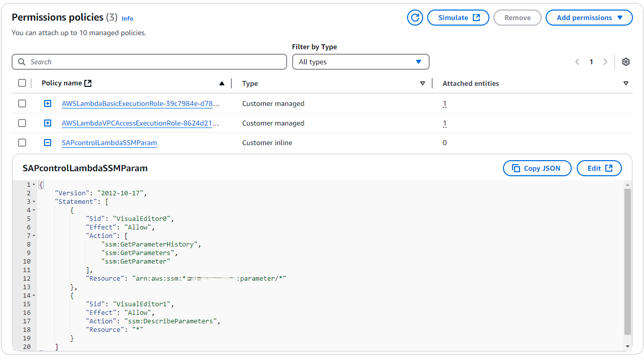Open the SAPcontrolLambdaSSMParam policy link
This screenshot has height=361, width=644.
point(109,143)
